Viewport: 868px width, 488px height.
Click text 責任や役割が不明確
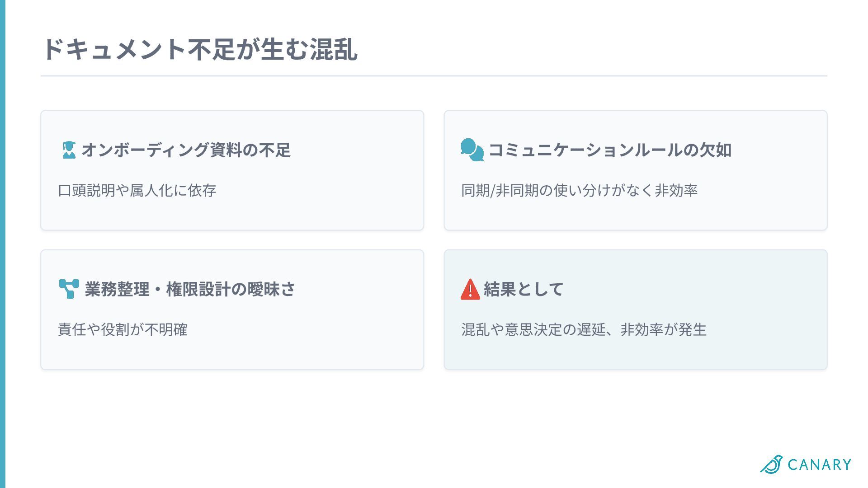(123, 330)
